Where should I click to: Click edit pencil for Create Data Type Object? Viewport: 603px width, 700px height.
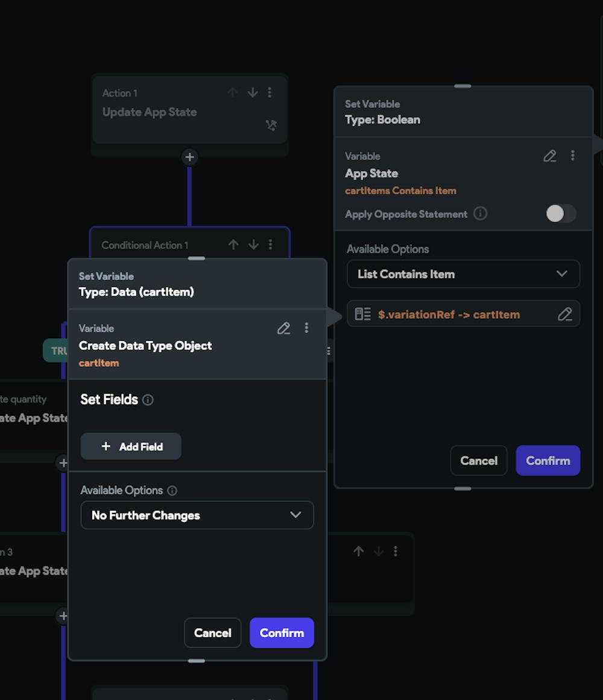(283, 328)
